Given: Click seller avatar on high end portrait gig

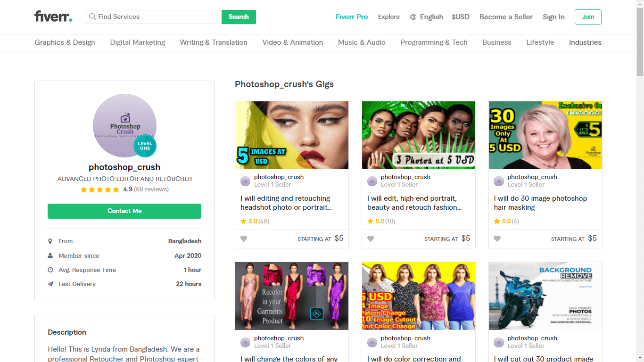Looking at the screenshot, I should click(372, 181).
